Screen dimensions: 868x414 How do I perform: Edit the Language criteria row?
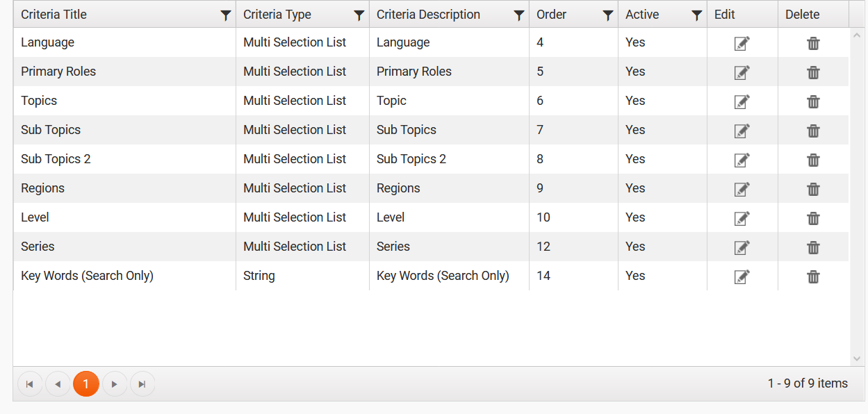[742, 44]
